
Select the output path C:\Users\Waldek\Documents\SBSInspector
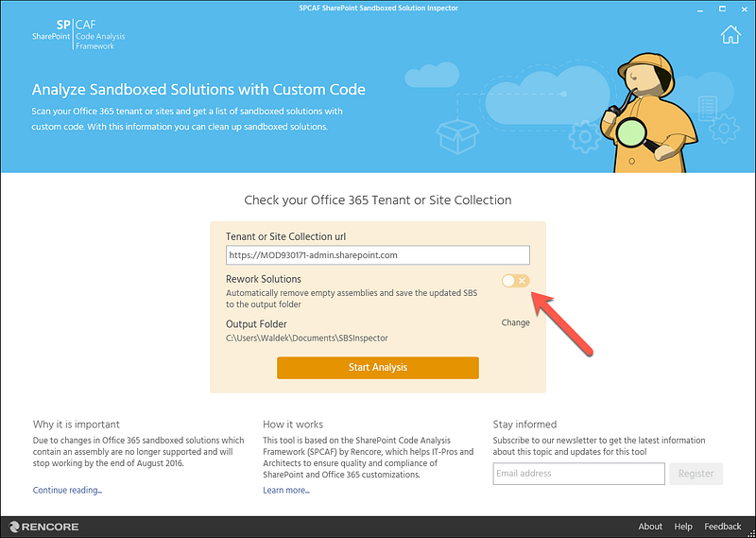pos(306,338)
